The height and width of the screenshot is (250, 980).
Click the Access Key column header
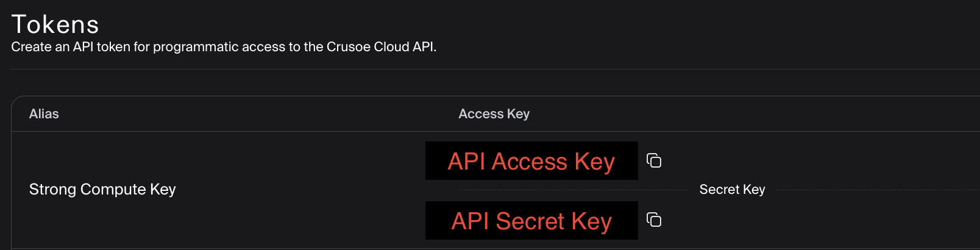point(494,114)
